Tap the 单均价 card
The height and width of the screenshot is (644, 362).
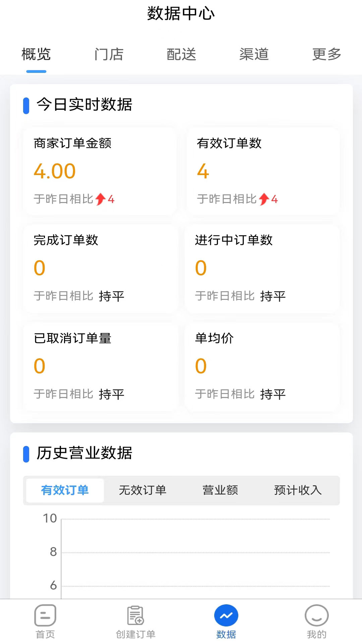[262, 366]
